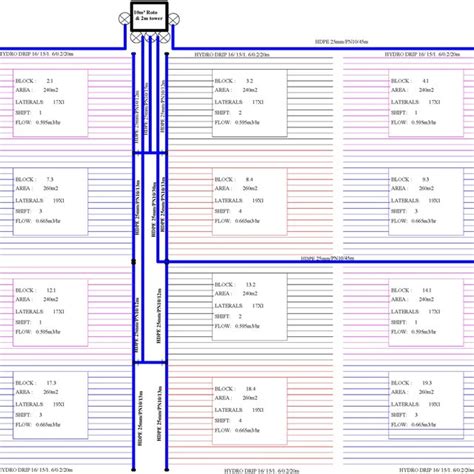Click the BLOCK 8.4 label

[234, 179]
